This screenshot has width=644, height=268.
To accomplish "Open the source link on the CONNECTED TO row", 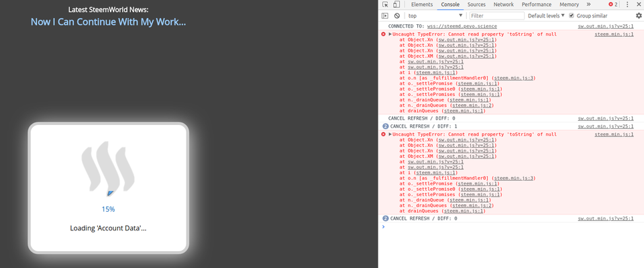I will (606, 26).
